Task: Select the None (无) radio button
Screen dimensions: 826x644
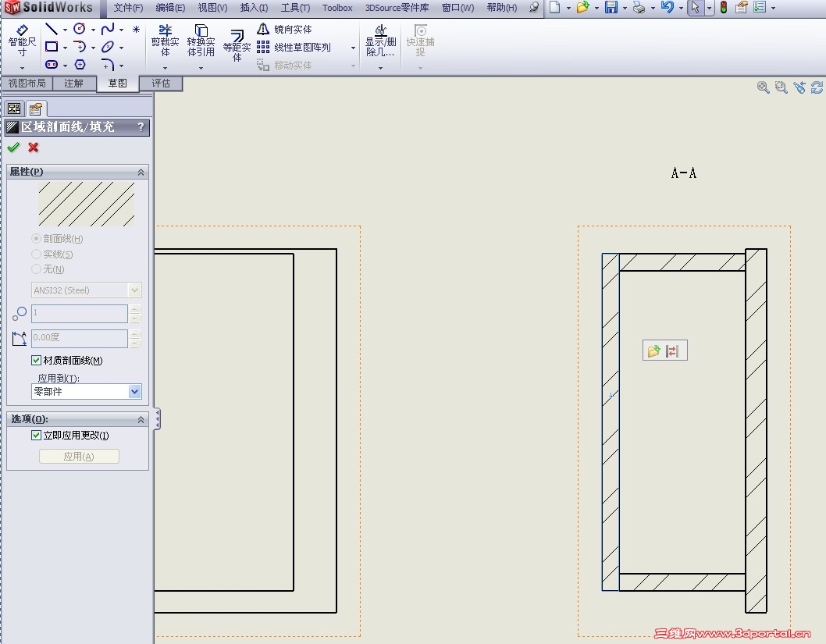Action: [x=37, y=269]
